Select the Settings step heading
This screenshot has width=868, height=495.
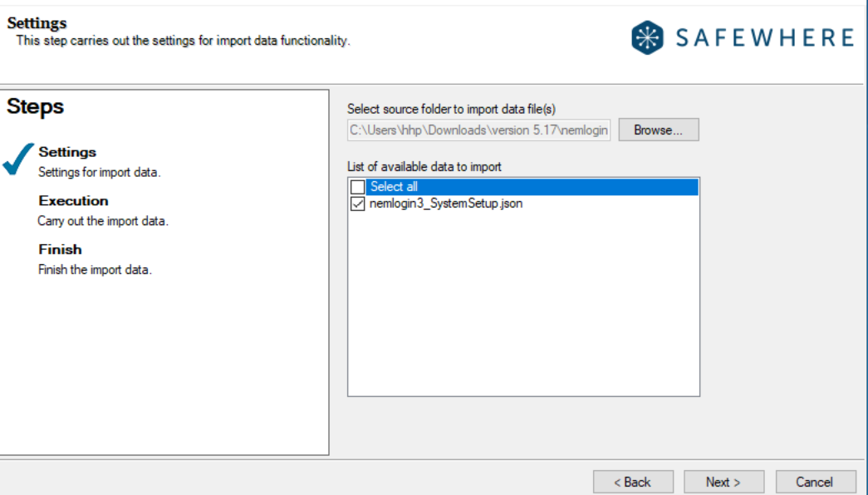coord(67,152)
